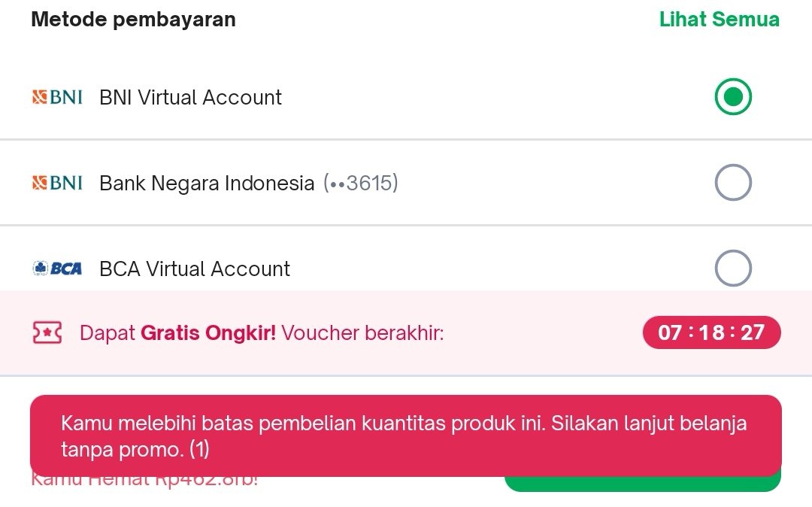
Task: Choose the BCA Virtual Account radio button
Action: click(x=733, y=269)
